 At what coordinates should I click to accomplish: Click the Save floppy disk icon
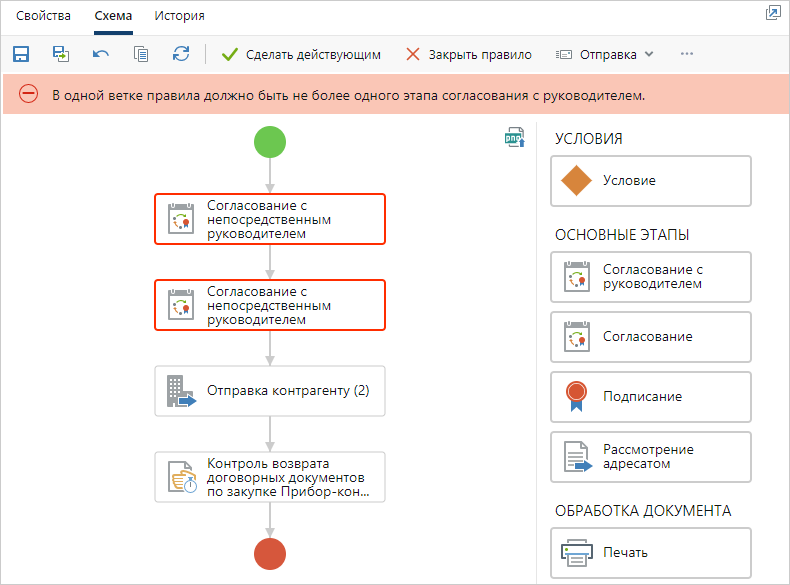(x=21, y=54)
